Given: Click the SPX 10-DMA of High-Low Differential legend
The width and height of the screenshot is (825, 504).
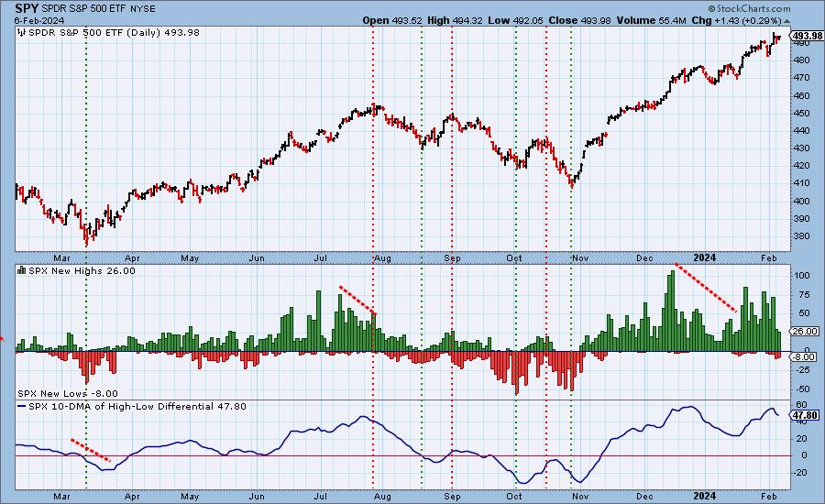Looking at the screenshot, I should 137,406.
